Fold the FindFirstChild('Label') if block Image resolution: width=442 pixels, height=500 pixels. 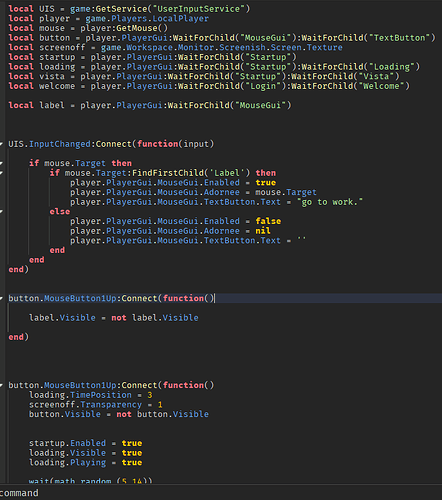1,173
